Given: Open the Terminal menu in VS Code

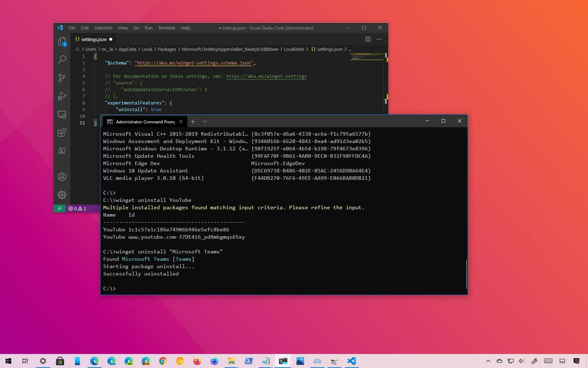Looking at the screenshot, I should click(x=166, y=28).
